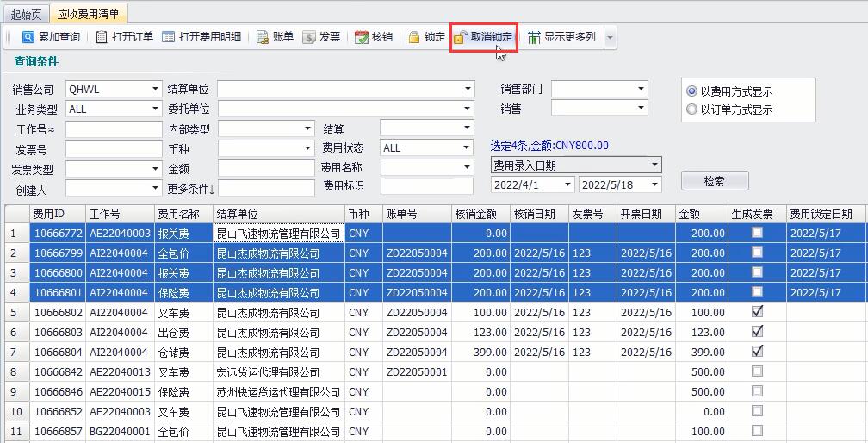Screen dimensions: 868x443
Task: Click the 核销 write-off icon
Action: click(361, 37)
